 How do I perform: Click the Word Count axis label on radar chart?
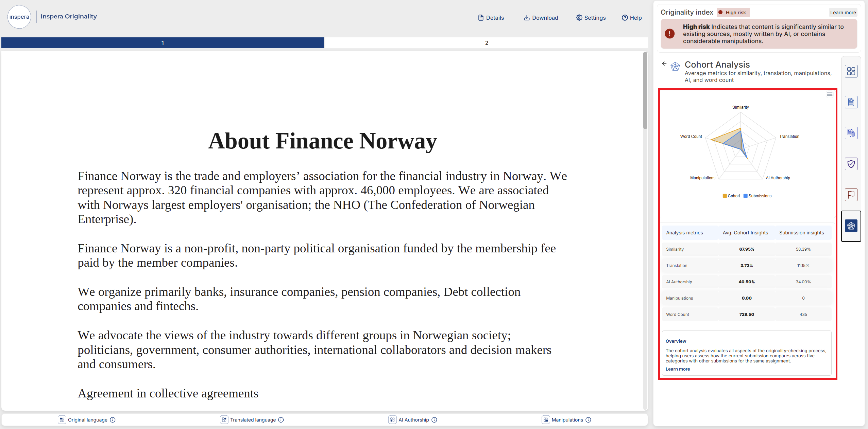(x=691, y=137)
